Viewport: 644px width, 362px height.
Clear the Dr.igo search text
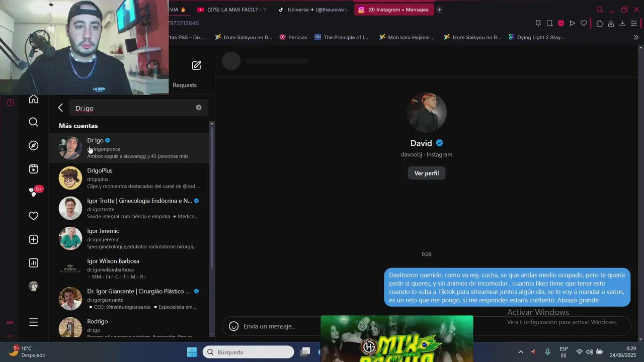click(x=199, y=108)
